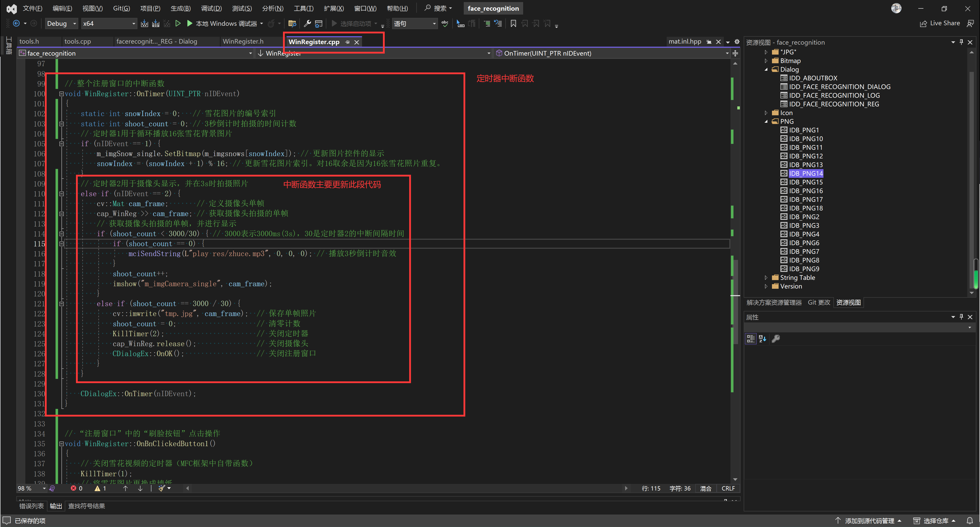Pin the WinRegister.cpp tab
The width and height of the screenshot is (980, 527).
tap(347, 42)
